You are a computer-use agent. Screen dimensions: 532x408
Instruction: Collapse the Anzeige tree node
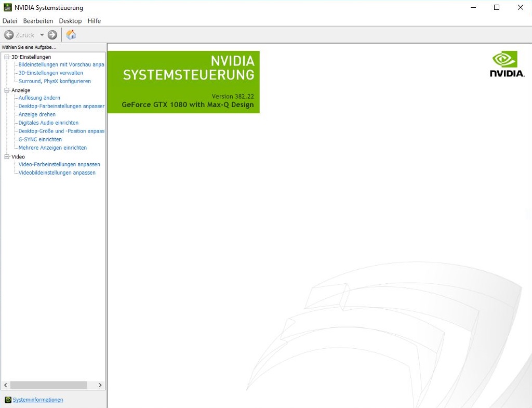6,90
